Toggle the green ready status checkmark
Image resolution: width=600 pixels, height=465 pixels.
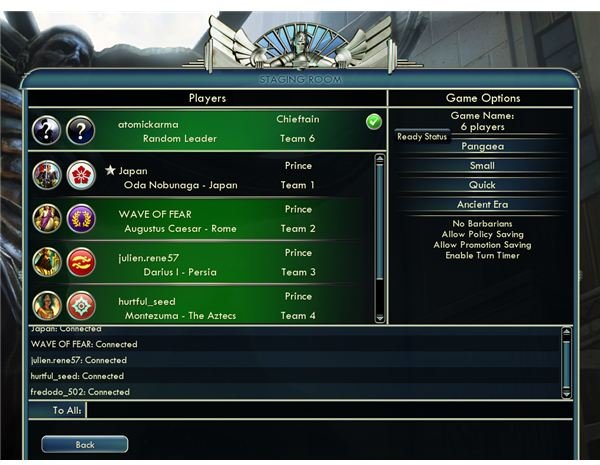pos(373,122)
